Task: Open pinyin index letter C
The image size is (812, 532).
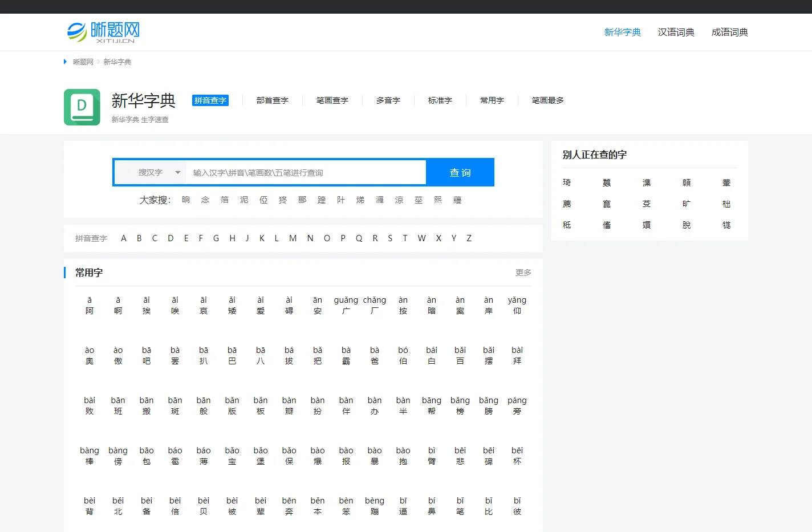Action: point(155,238)
